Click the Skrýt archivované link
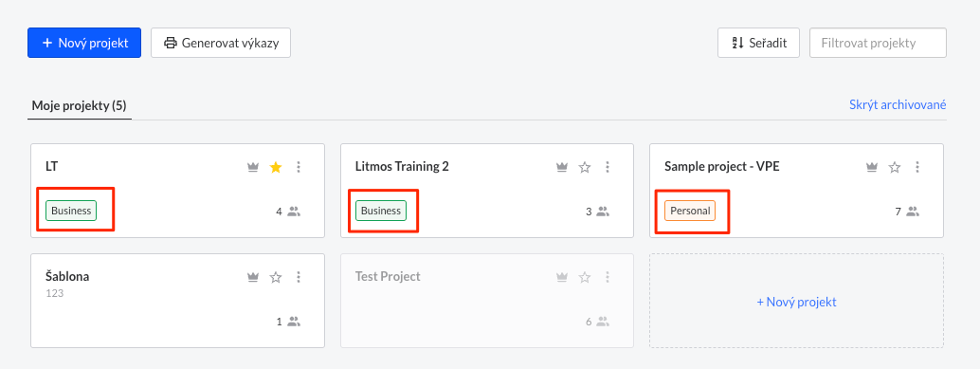 click(x=898, y=104)
